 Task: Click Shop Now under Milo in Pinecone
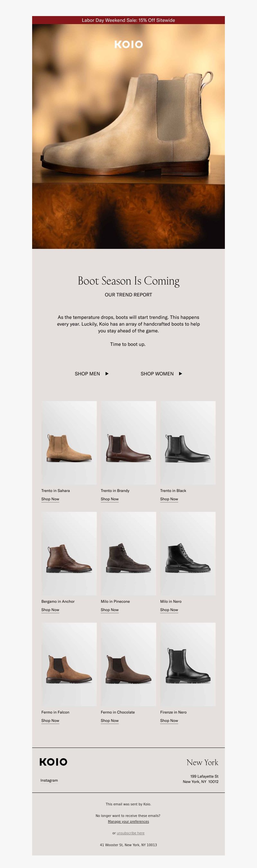click(110, 609)
